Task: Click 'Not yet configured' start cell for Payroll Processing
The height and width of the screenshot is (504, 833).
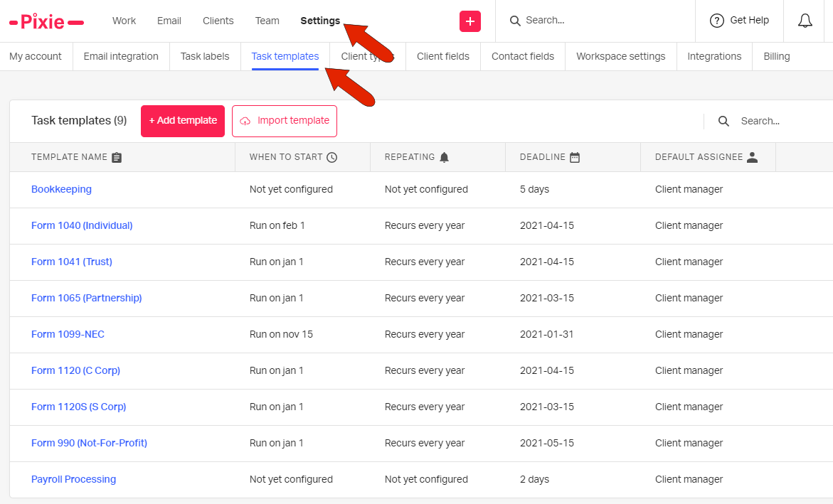Action: coord(291,479)
